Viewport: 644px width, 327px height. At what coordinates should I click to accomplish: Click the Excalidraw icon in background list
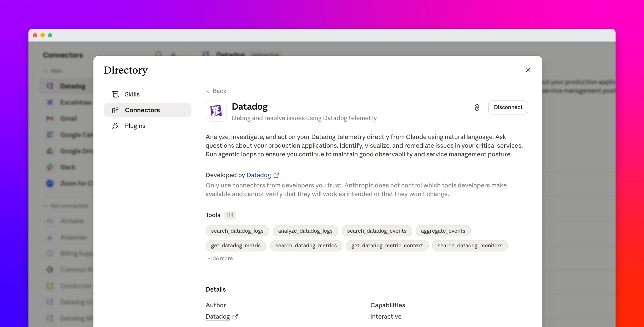tap(50, 102)
